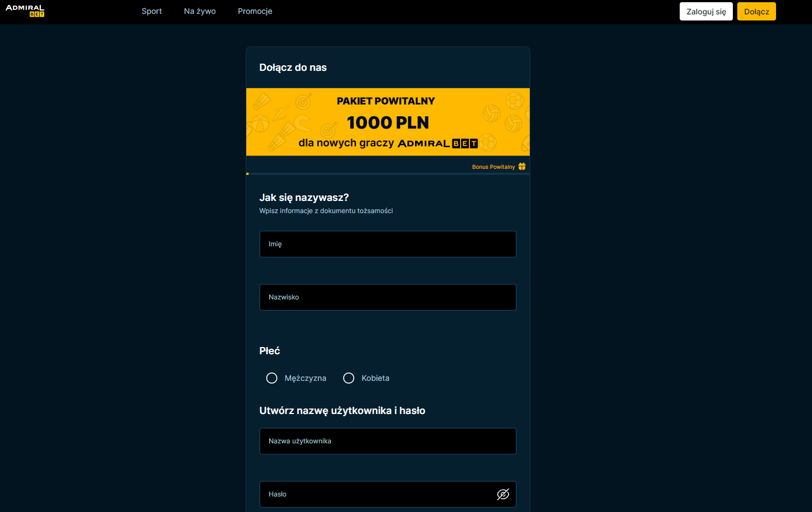812x512 pixels.
Task: Open the Promocje page
Action: (255, 11)
